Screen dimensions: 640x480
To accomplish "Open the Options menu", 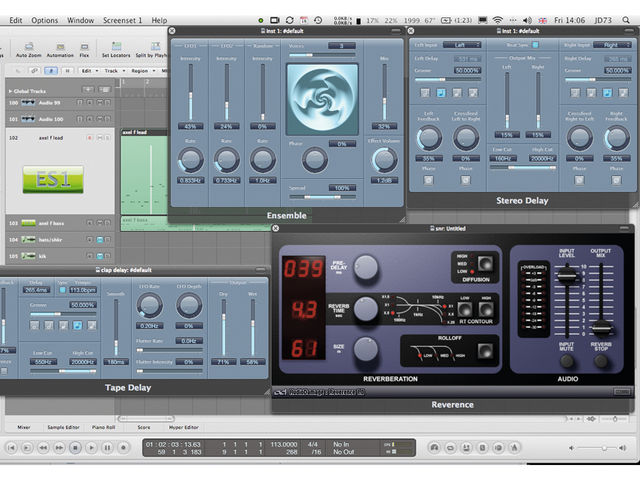I will tap(44, 20).
